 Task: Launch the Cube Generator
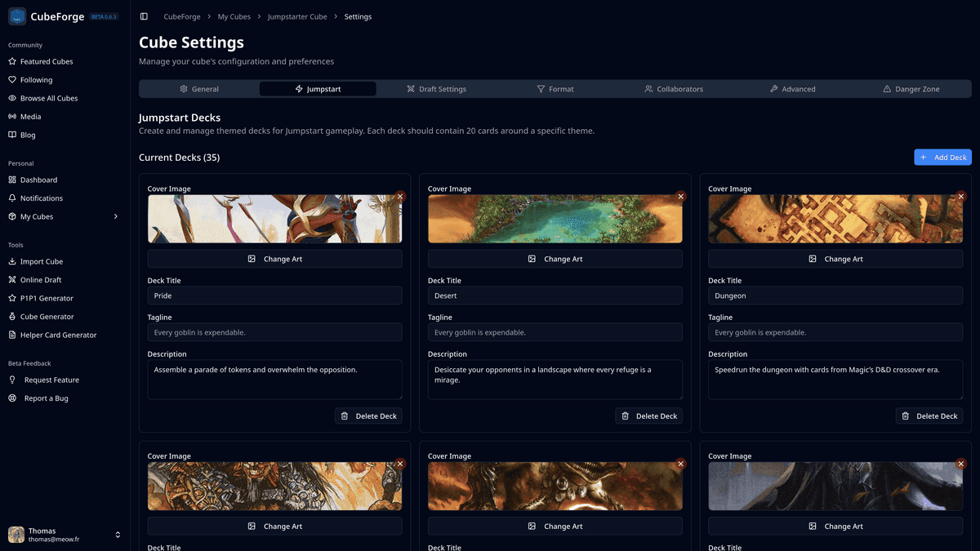point(44,316)
